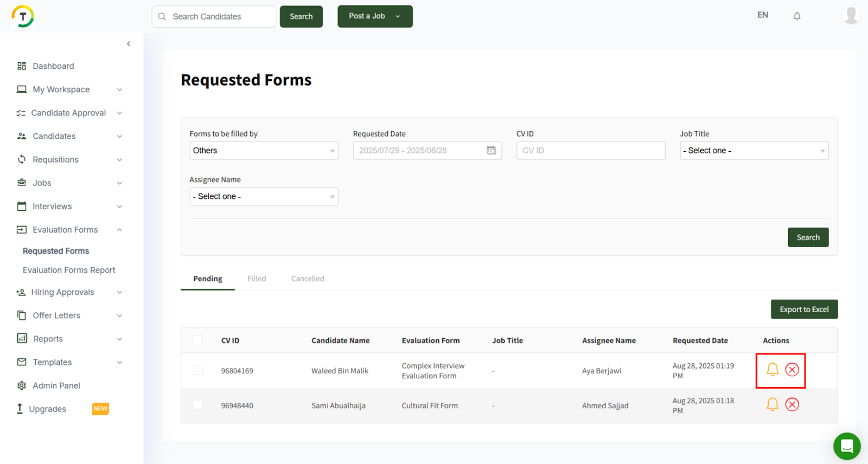
Task: Tick the checkbox for CV ID 96948440
Action: 197,405
